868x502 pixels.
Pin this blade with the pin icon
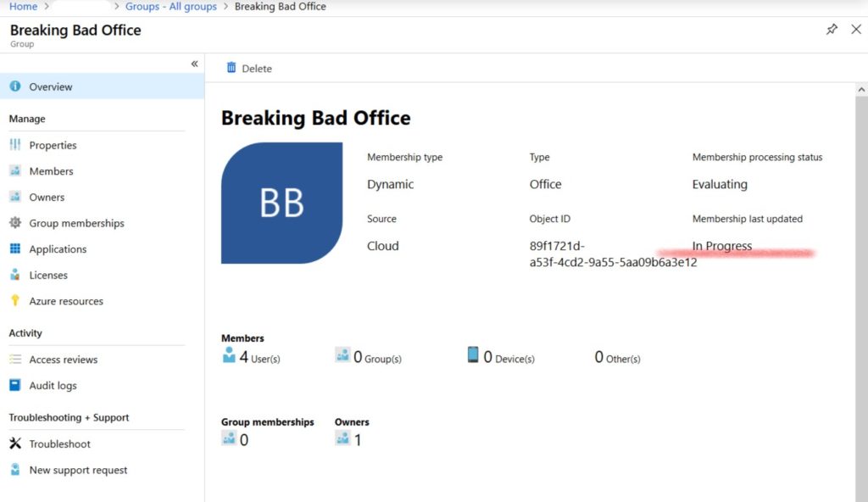coord(832,30)
